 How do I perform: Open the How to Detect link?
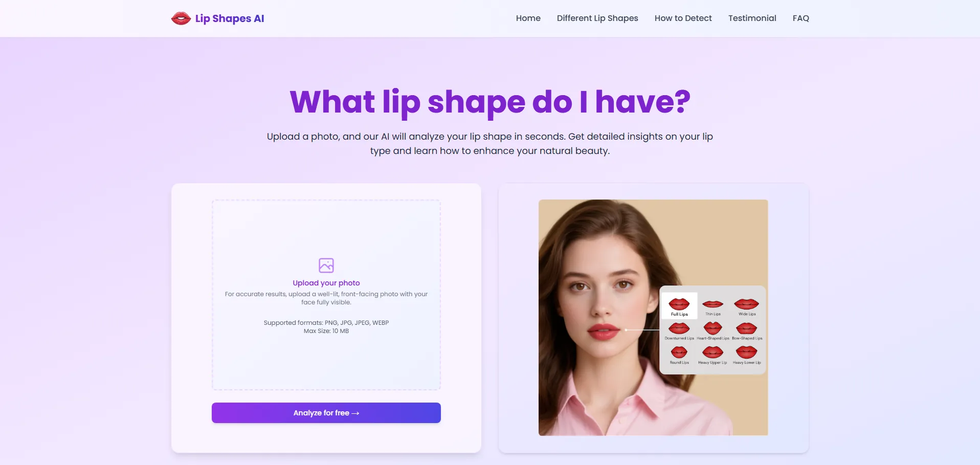(x=683, y=18)
